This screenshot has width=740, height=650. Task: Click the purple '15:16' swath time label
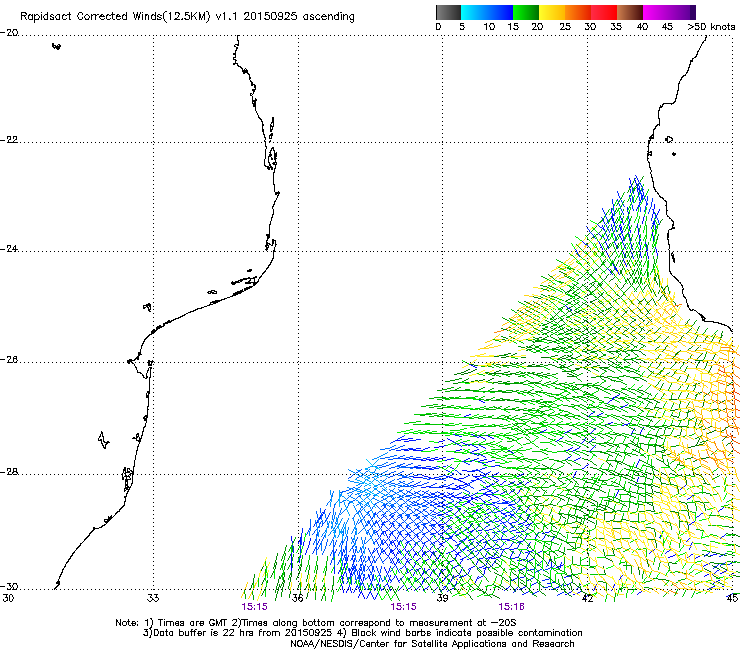[511, 607]
